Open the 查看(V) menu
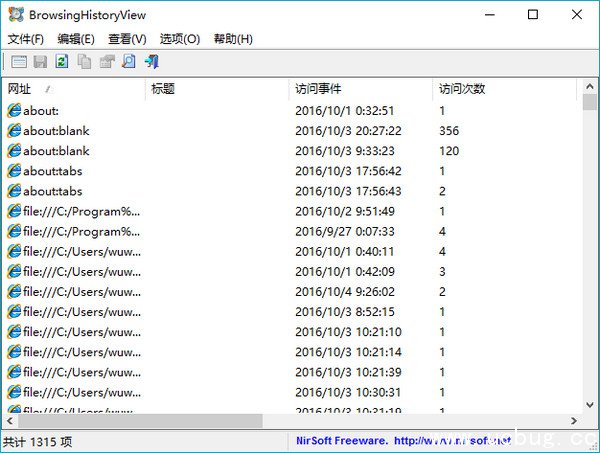 click(127, 39)
